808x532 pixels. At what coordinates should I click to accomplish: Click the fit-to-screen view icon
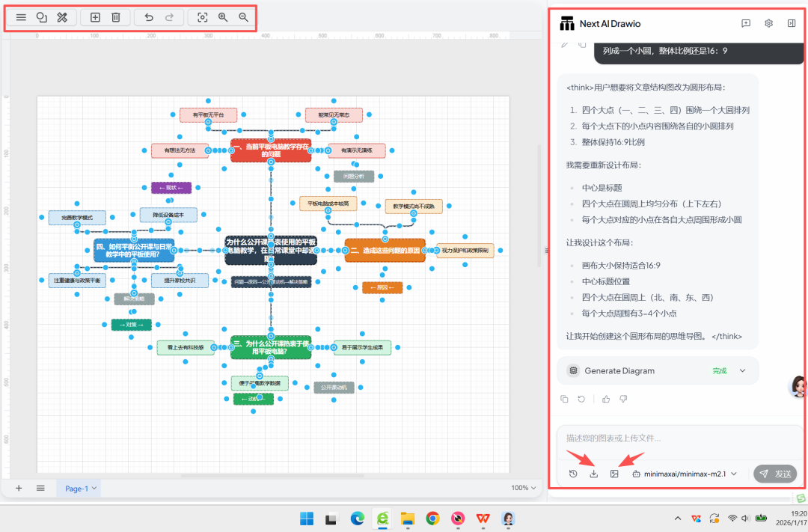tap(202, 17)
